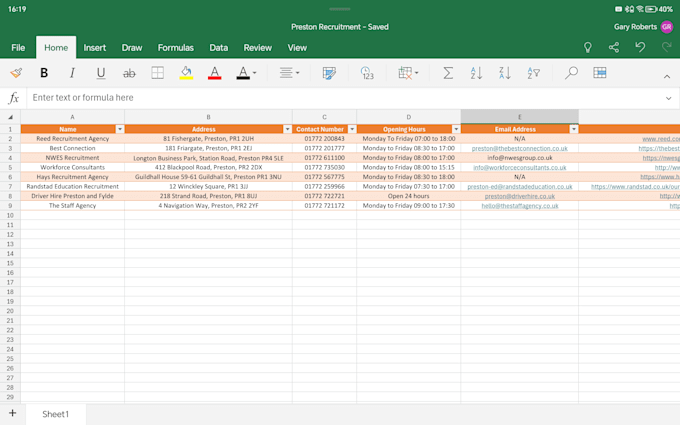Viewport: 680px width, 425px height.
Task: Focus the formula bar input
Action: pyautogui.click(x=345, y=98)
